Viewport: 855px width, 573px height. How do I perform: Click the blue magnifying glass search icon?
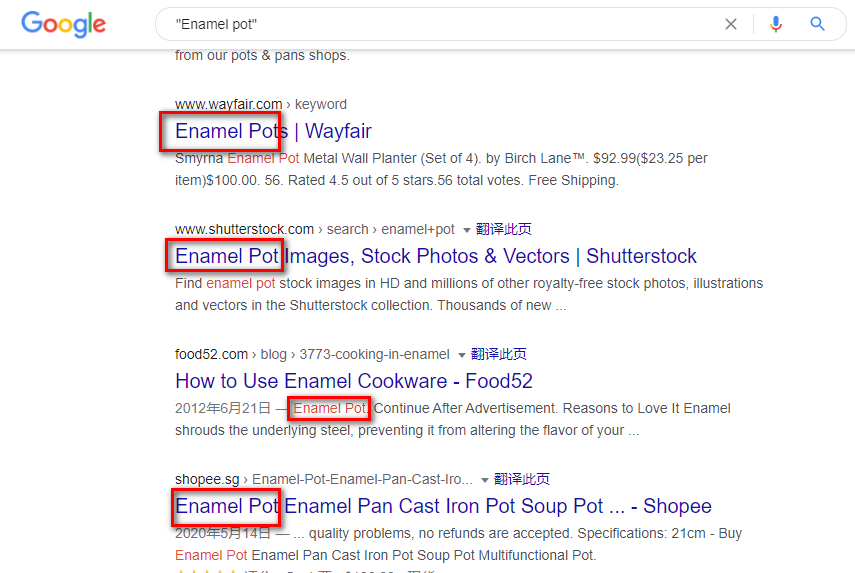[x=817, y=24]
